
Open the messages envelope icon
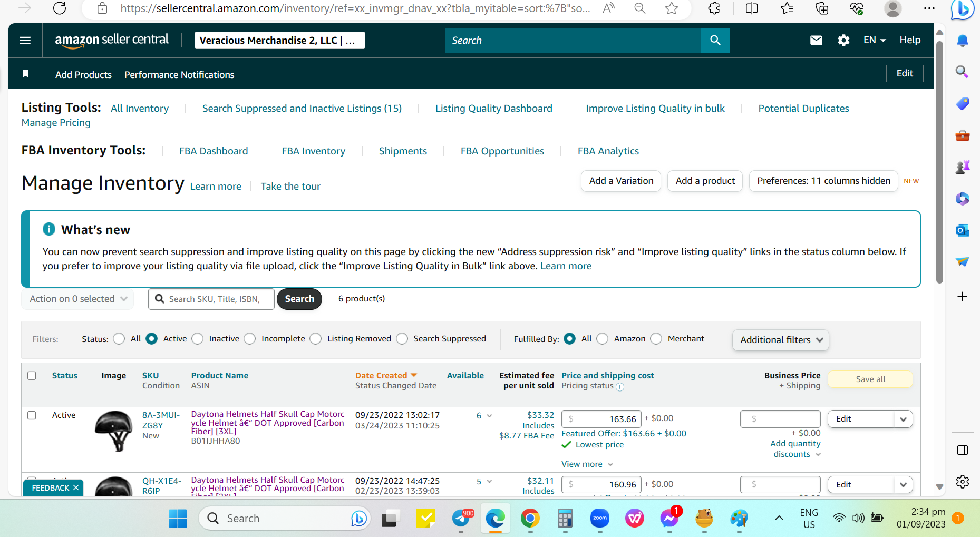(816, 40)
